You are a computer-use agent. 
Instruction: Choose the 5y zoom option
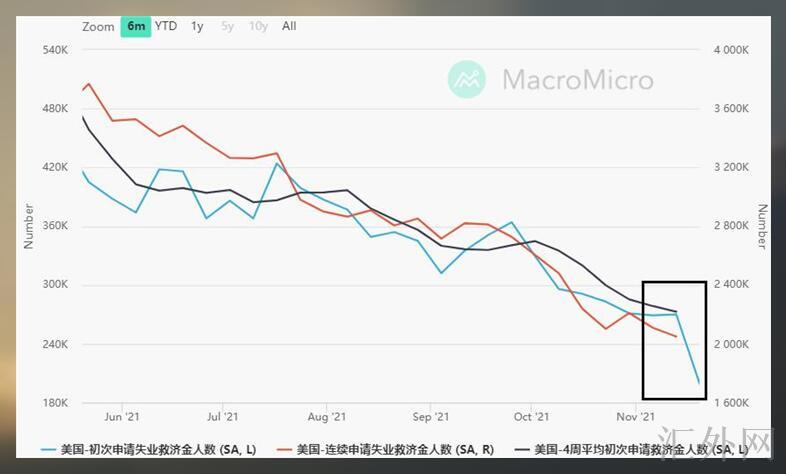[228, 26]
